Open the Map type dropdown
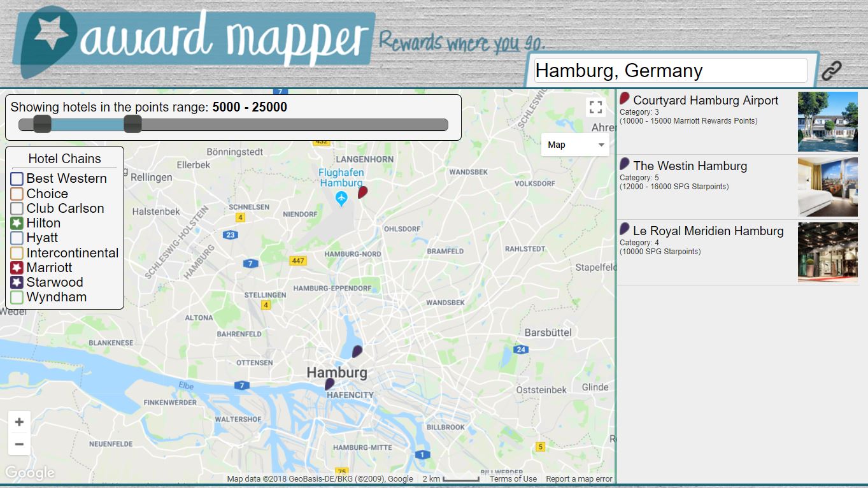Screen dimensions: 868x488 click(574, 145)
